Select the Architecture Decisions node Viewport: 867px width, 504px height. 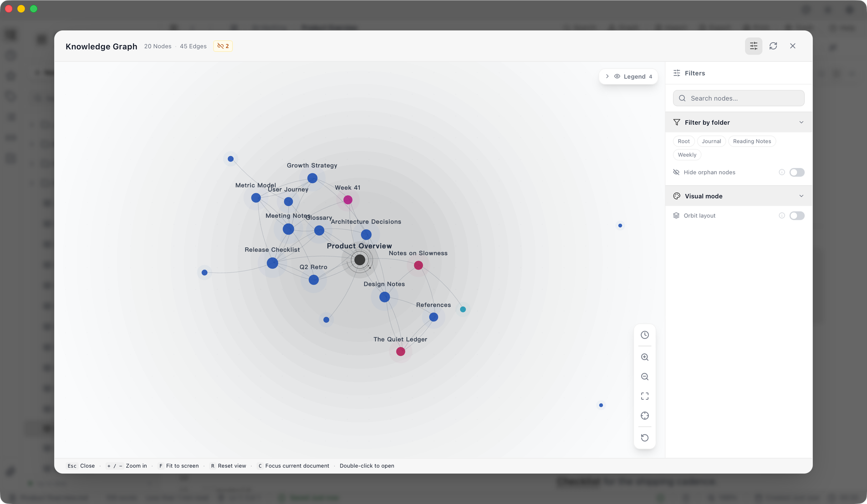tap(366, 235)
